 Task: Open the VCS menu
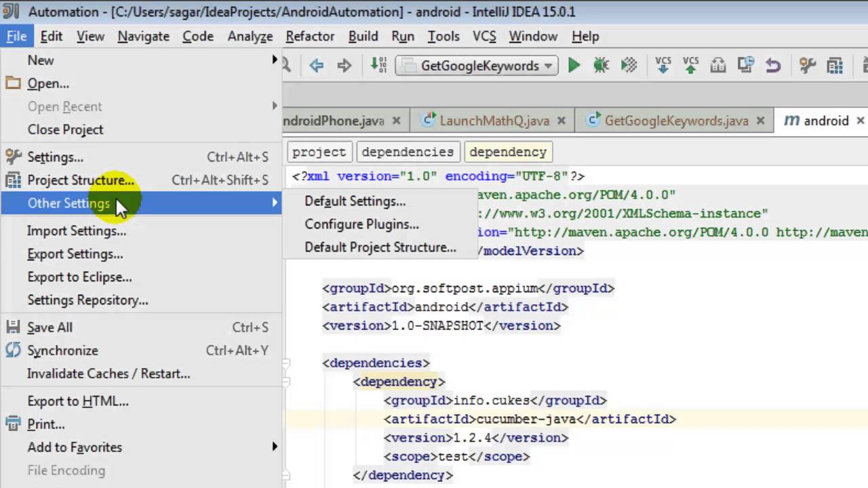pos(484,37)
